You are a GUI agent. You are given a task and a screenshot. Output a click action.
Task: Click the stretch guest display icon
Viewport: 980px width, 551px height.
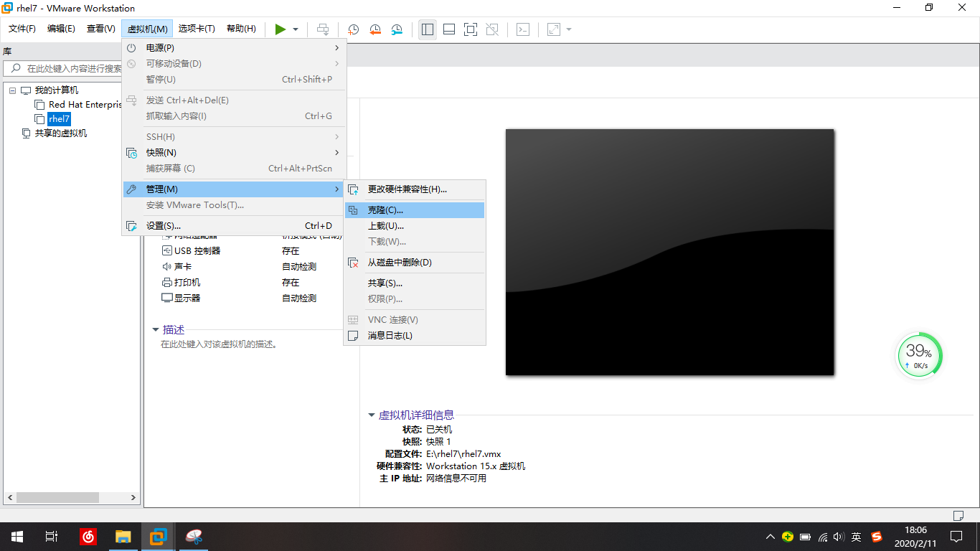point(554,29)
